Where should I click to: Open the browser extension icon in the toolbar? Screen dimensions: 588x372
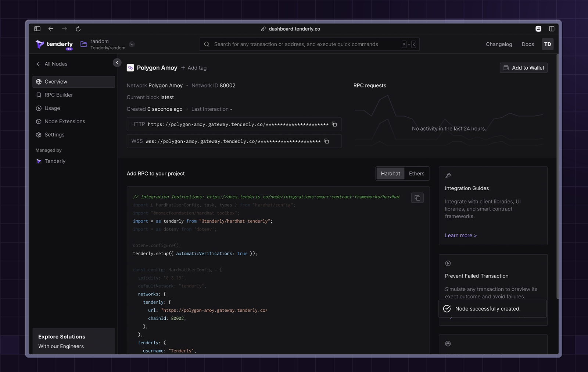538,29
